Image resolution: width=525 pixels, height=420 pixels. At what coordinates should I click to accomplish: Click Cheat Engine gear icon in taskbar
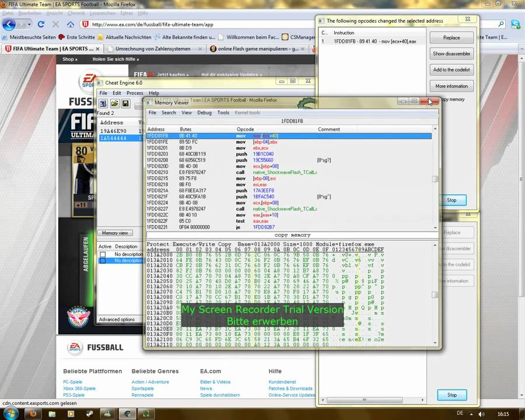click(127, 414)
